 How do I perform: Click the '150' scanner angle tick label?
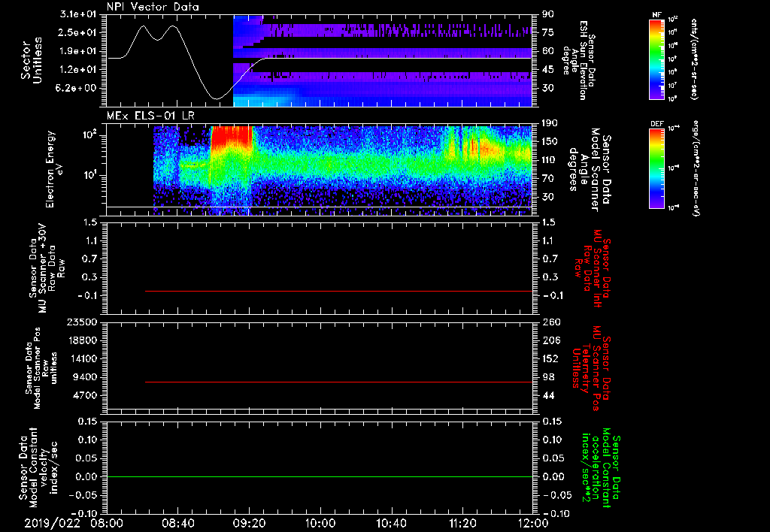[550, 141]
